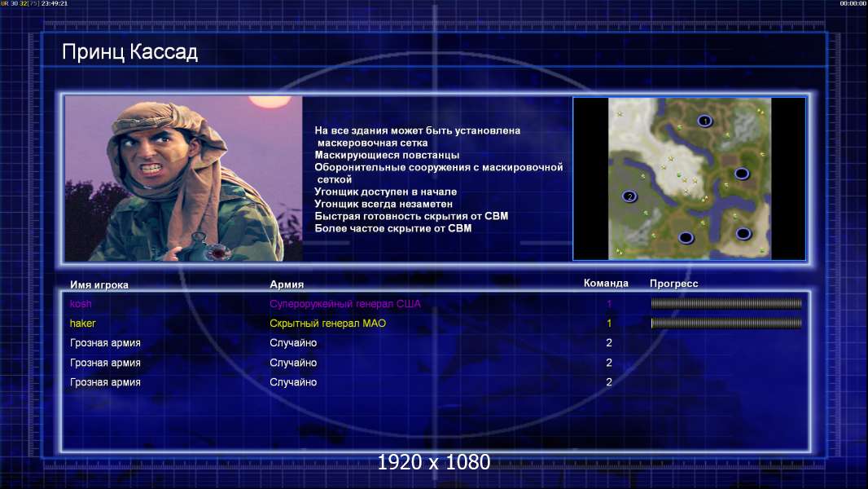Click the 00:00:00 timer readout

pyautogui.click(x=853, y=3)
